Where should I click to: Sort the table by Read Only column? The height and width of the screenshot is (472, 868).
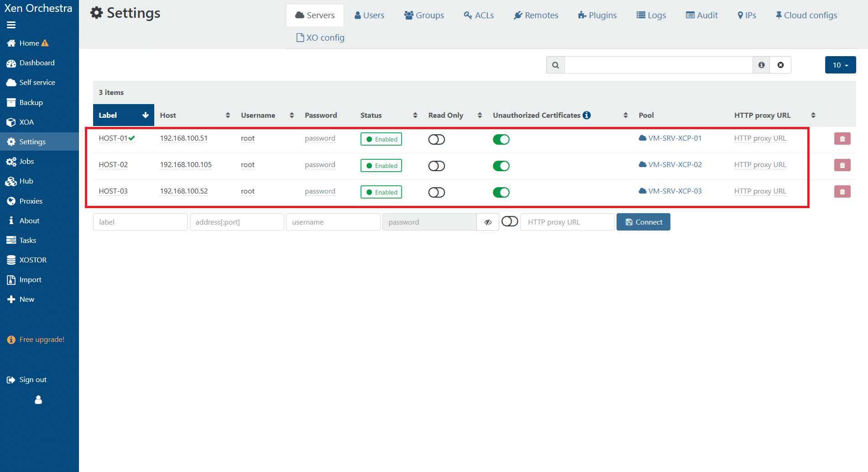pyautogui.click(x=455, y=115)
